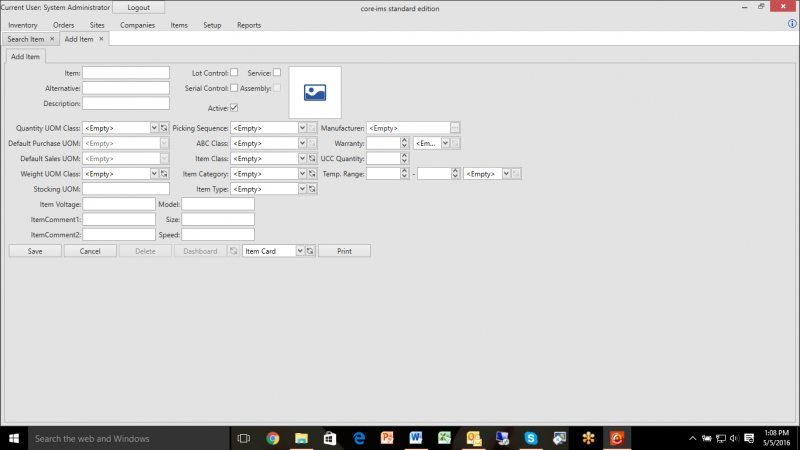Open Word from the taskbar
The width and height of the screenshot is (800, 450).
[x=416, y=438]
